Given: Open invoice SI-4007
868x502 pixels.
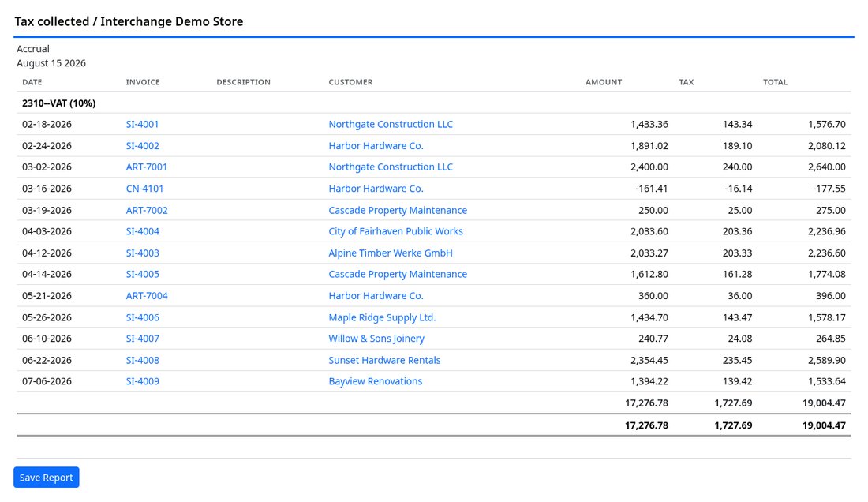Looking at the screenshot, I should pyautogui.click(x=142, y=338).
